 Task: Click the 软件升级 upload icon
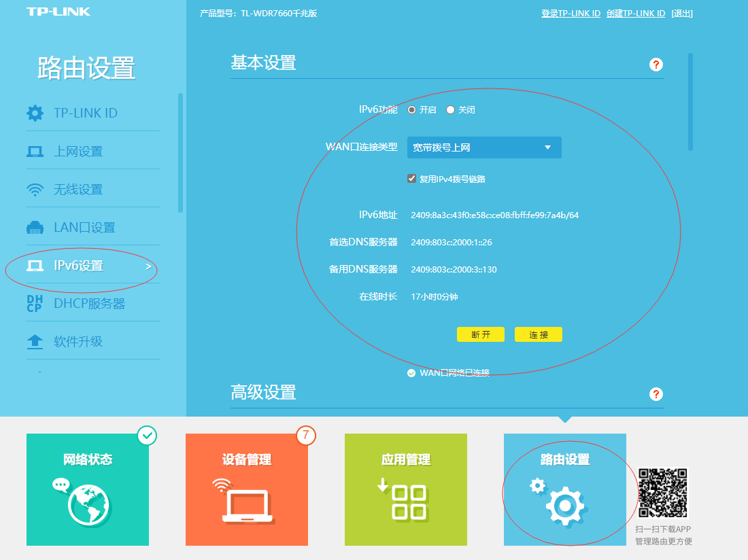[x=35, y=341]
